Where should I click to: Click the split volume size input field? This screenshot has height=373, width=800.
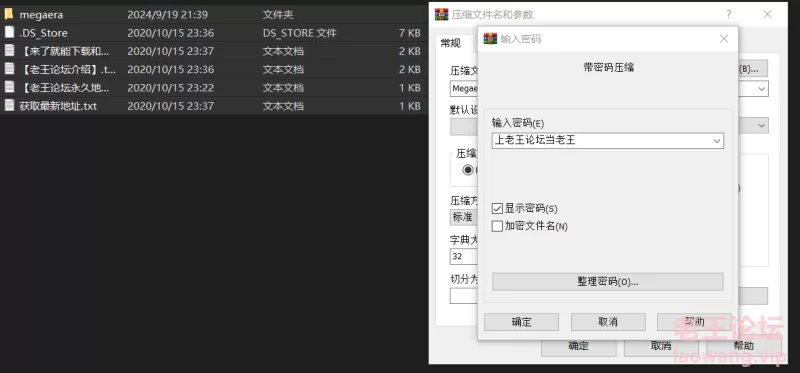(x=464, y=296)
